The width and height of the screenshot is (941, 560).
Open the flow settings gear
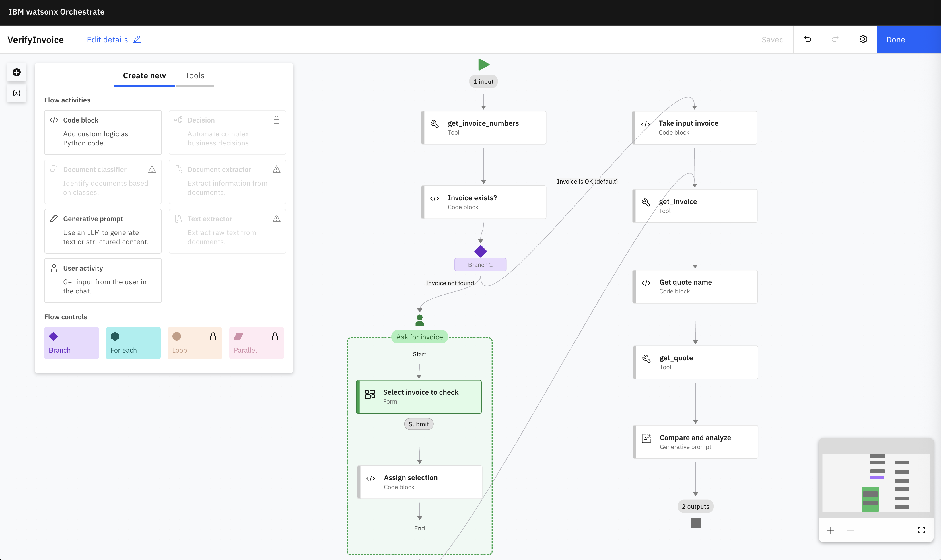863,39
